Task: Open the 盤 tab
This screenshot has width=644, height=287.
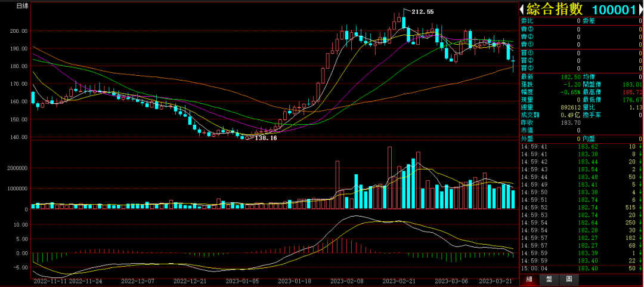Action: click(549, 280)
